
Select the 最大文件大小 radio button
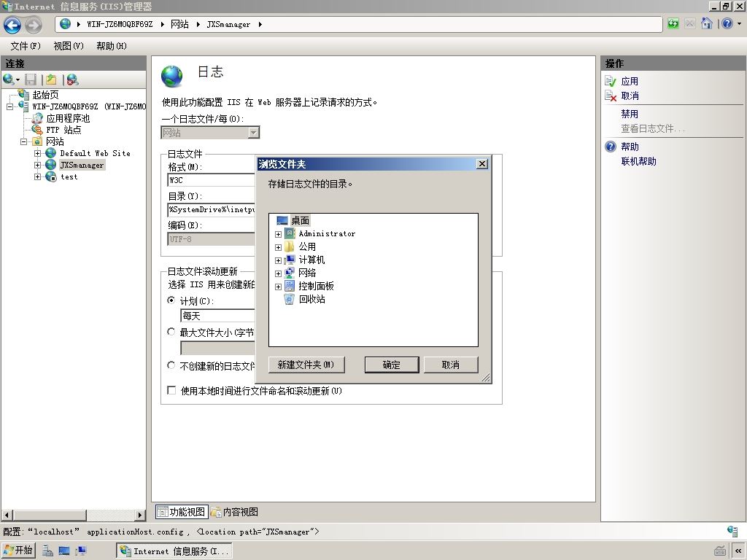tap(171, 332)
